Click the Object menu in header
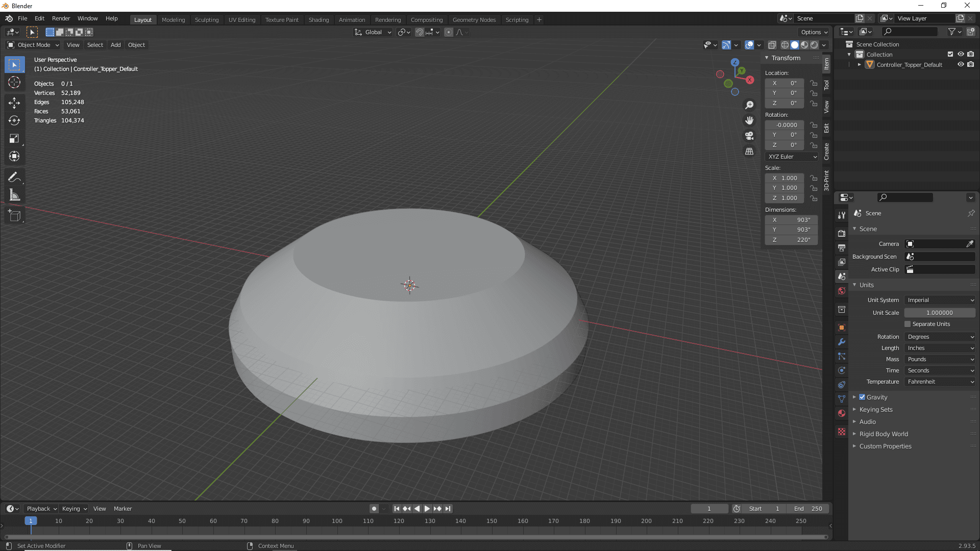This screenshot has height=551, width=980. [137, 44]
